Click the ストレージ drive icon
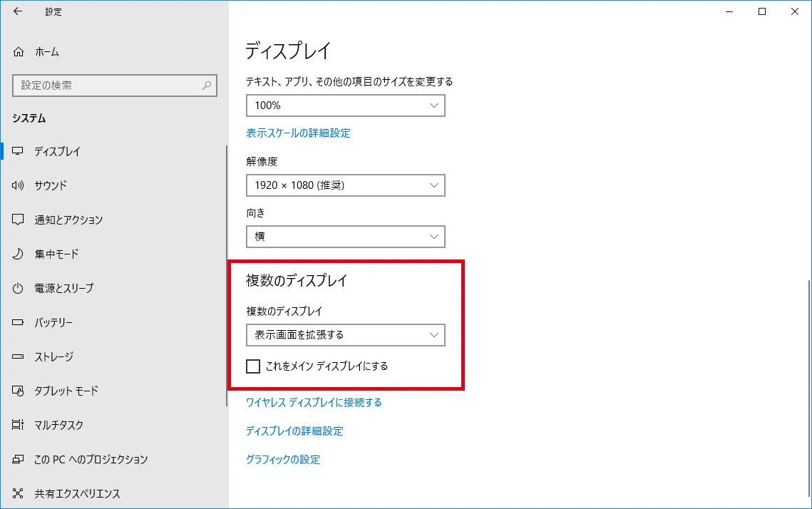This screenshot has height=509, width=812. [x=18, y=356]
